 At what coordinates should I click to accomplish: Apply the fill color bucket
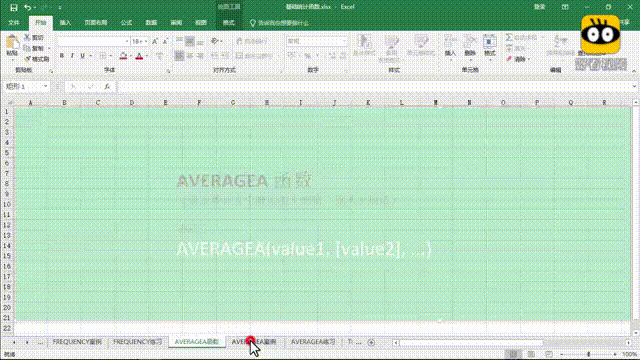pos(123,56)
